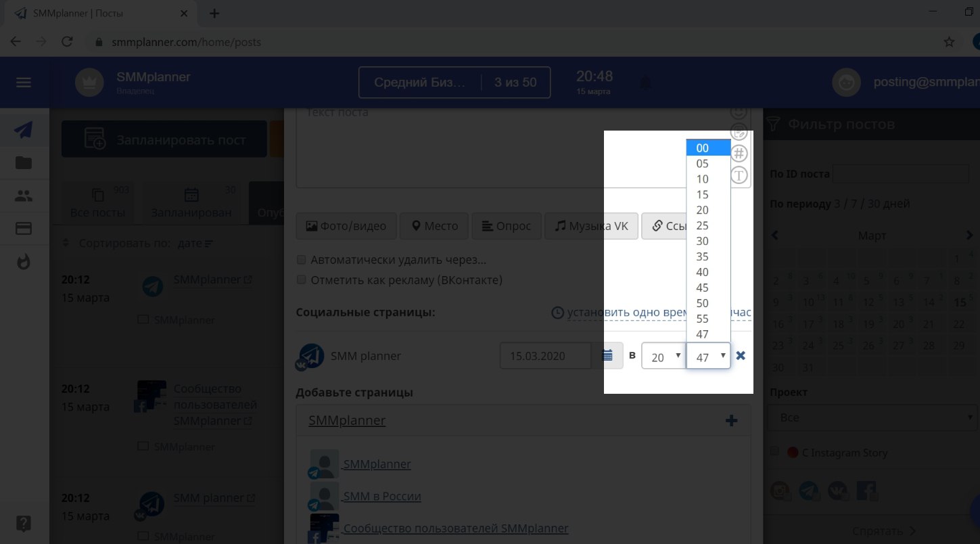Toggle Автоматически удалить через checkbox
This screenshot has width=980, height=544.
point(301,260)
